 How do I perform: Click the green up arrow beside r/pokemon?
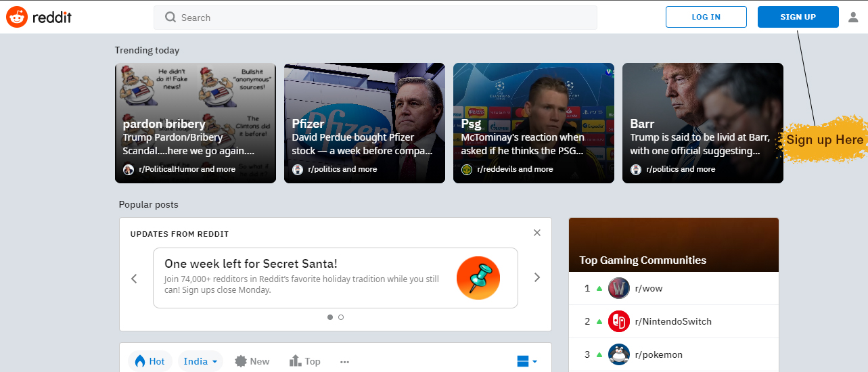click(x=599, y=354)
